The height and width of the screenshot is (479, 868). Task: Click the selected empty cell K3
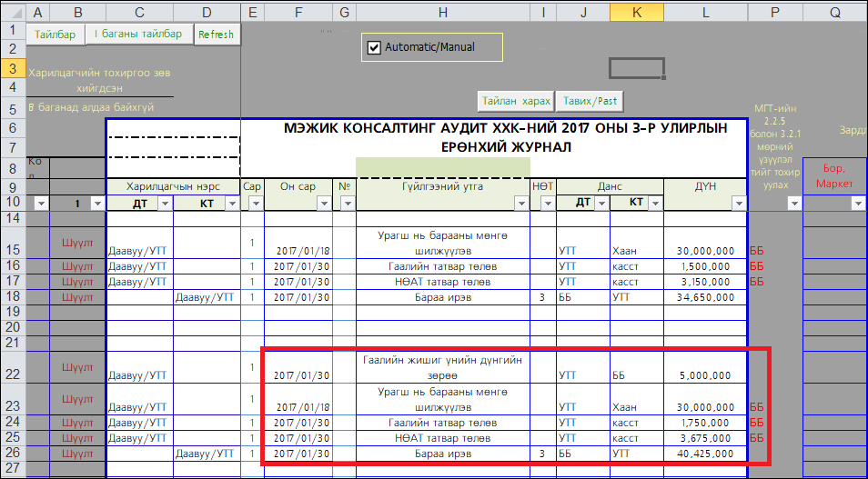(636, 69)
